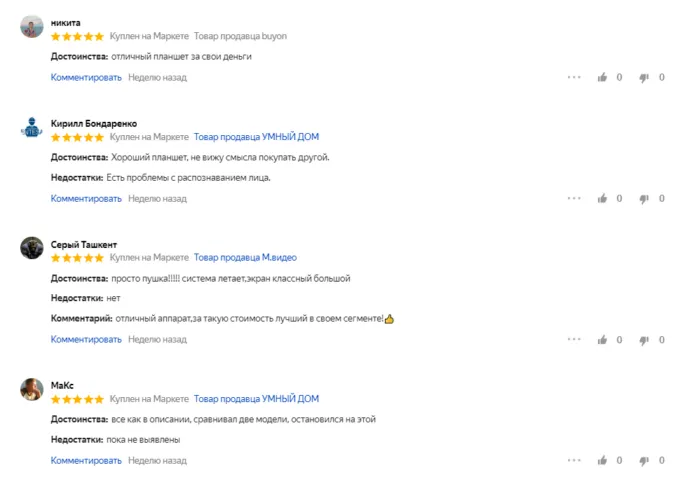Thumbs down Кирилл Бондаренко's review
Screen dimensions: 680x484
tap(644, 198)
